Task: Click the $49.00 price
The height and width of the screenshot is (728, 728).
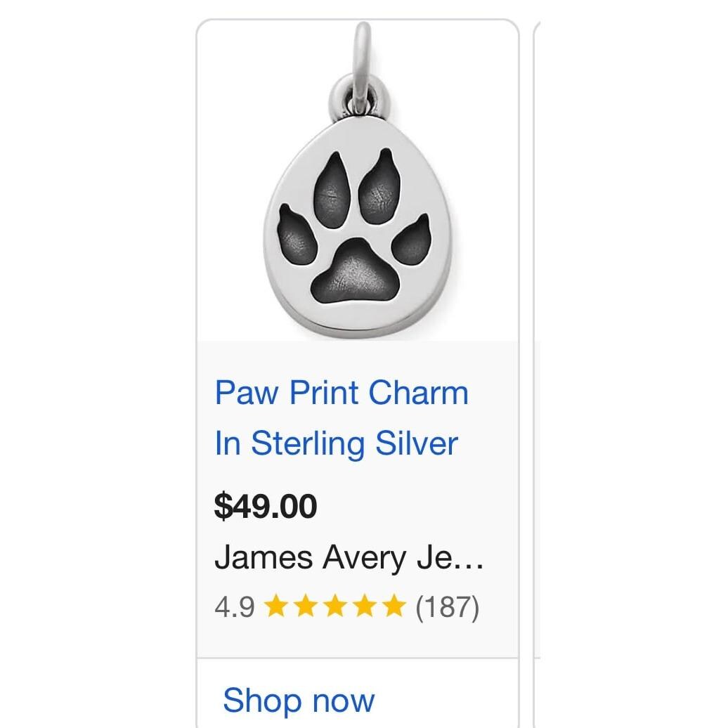Action: (x=266, y=506)
